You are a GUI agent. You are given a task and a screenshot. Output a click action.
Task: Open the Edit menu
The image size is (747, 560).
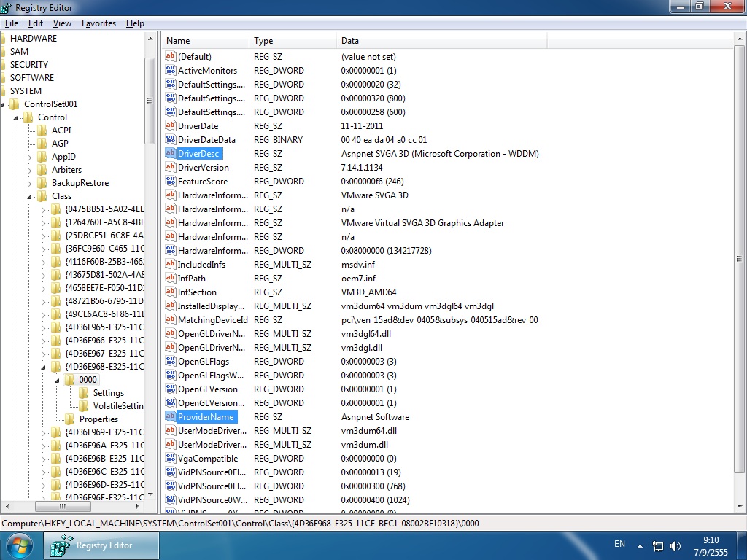point(36,23)
